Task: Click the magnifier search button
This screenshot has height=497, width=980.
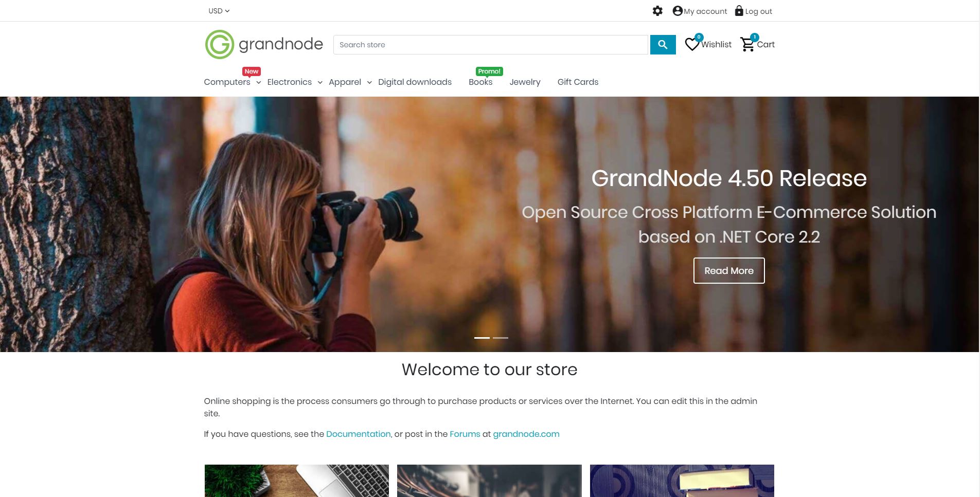Action: point(663,45)
